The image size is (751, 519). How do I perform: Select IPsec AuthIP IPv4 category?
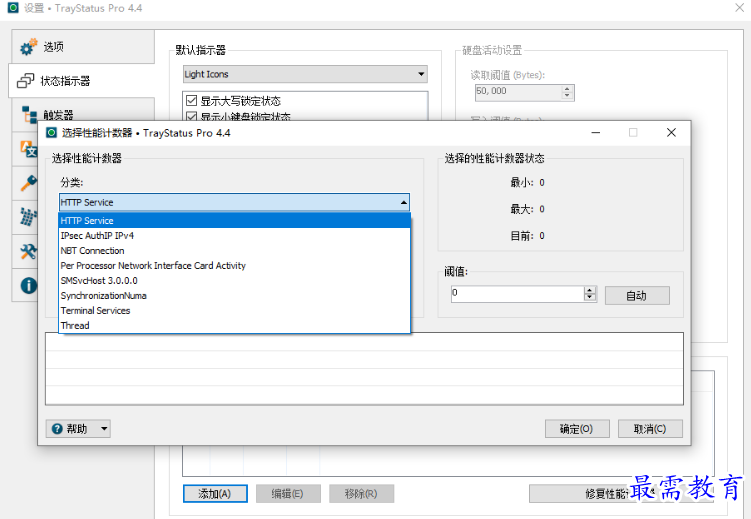click(x=235, y=236)
